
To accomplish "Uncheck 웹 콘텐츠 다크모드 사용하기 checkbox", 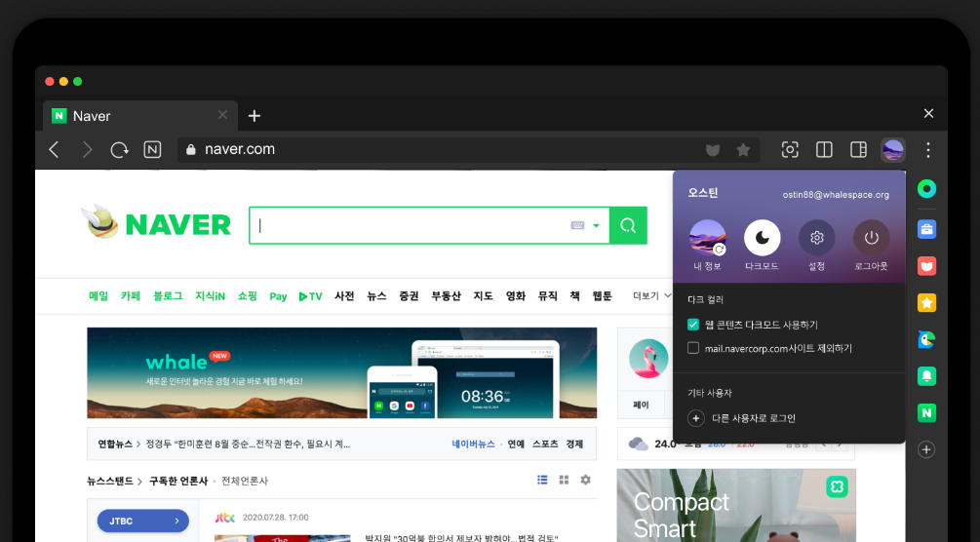I will pos(693,325).
